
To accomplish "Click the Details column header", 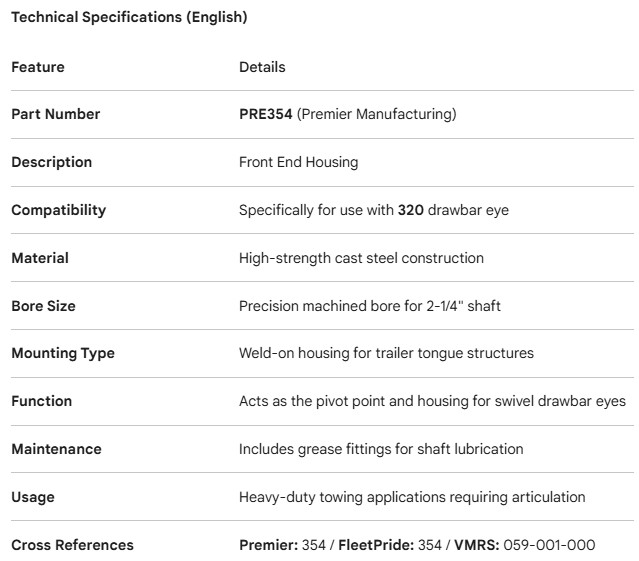I will (x=262, y=67).
